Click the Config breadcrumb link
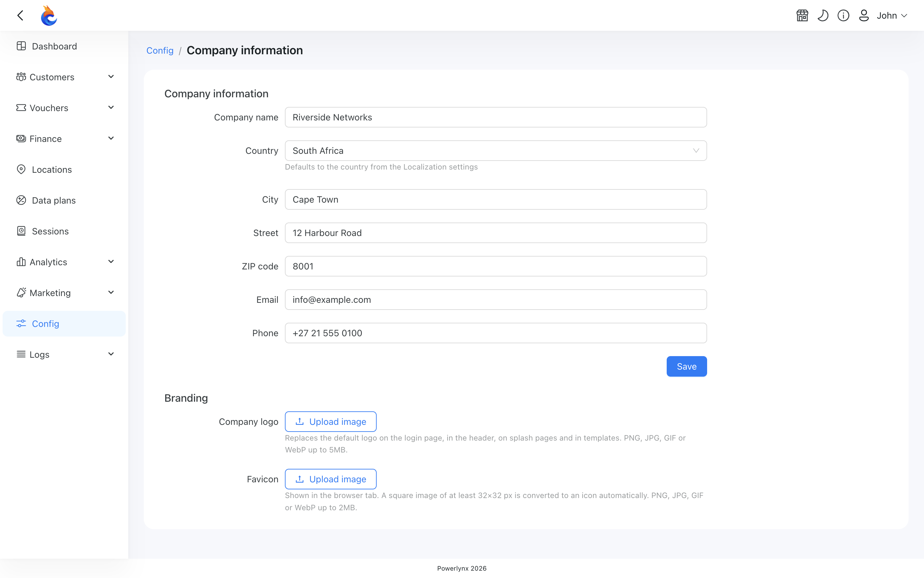 (x=160, y=50)
